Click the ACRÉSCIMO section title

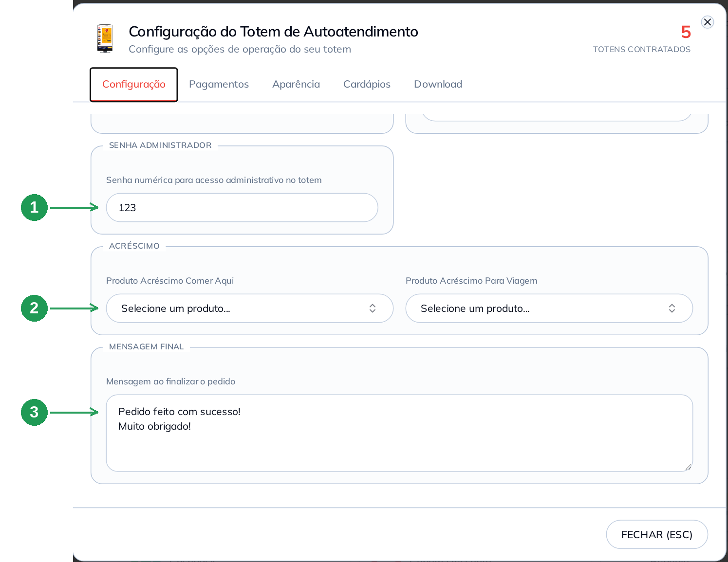pyautogui.click(x=134, y=246)
